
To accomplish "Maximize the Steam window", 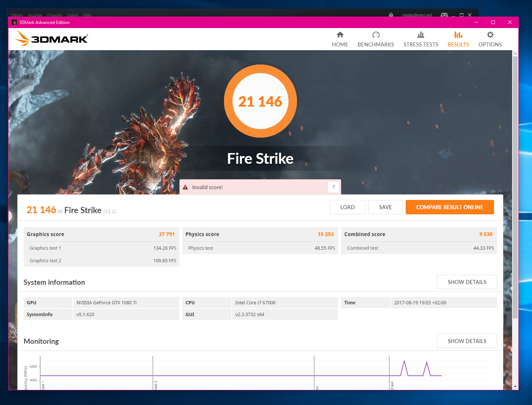I will point(461,15).
